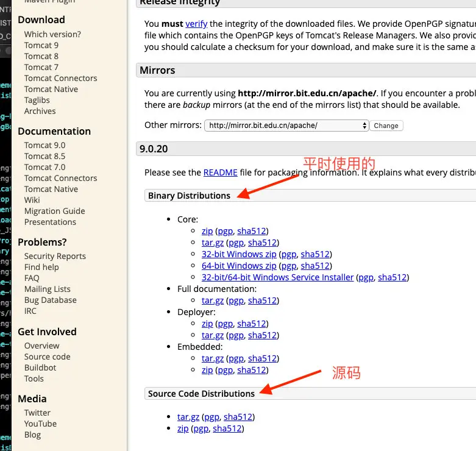Go to Tomcat 9 download page

click(41, 45)
